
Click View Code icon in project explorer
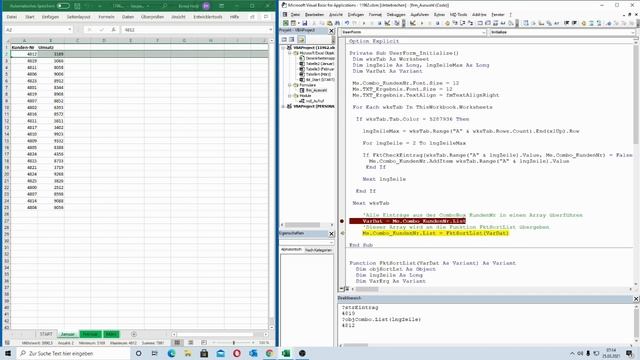[x=284, y=40]
